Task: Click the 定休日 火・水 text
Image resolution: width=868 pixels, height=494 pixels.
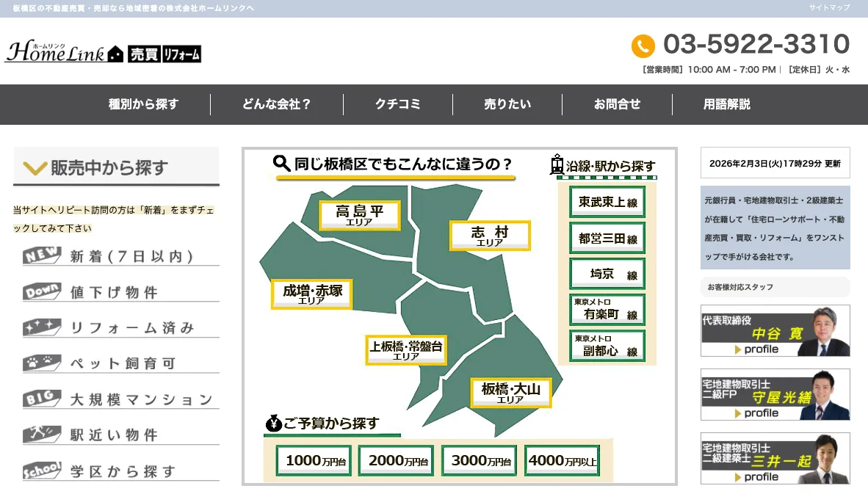Action: 819,70
